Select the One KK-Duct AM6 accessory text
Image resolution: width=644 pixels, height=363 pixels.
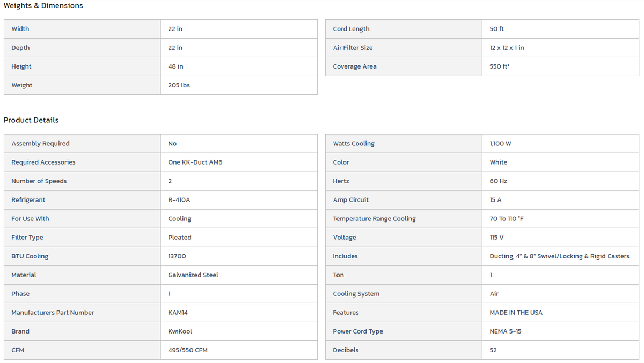point(195,162)
